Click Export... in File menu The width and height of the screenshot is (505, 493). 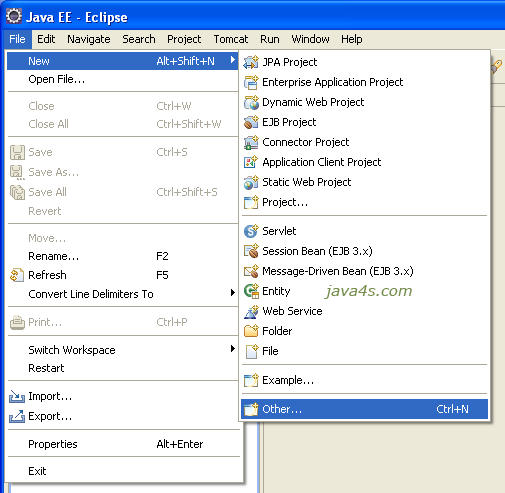50,416
